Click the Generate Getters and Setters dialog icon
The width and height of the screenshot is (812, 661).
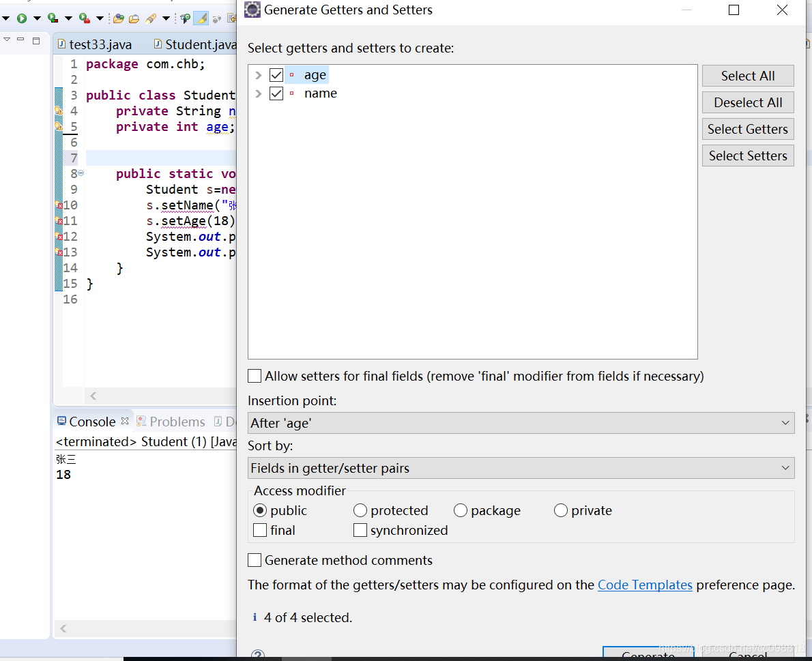coord(252,10)
